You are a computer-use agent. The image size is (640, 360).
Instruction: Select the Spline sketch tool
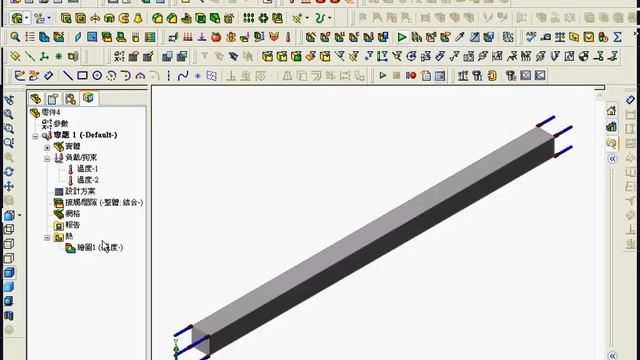(x=183, y=76)
